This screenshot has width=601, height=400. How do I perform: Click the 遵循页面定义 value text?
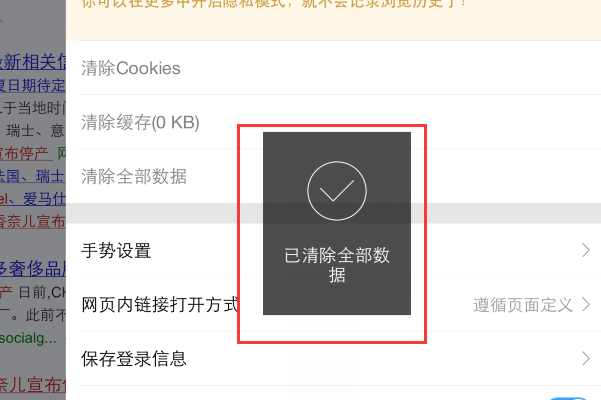pyautogui.click(x=523, y=305)
